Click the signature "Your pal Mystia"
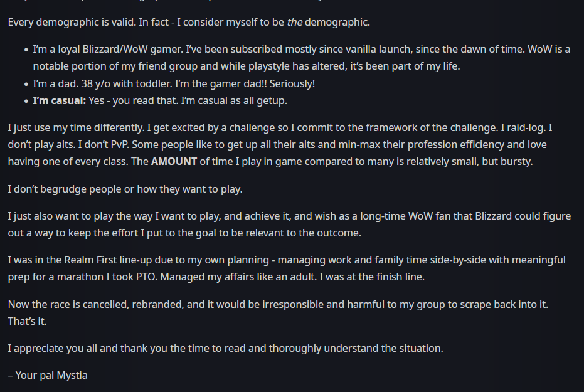Viewport: 584px width, 392px height. 48,375
